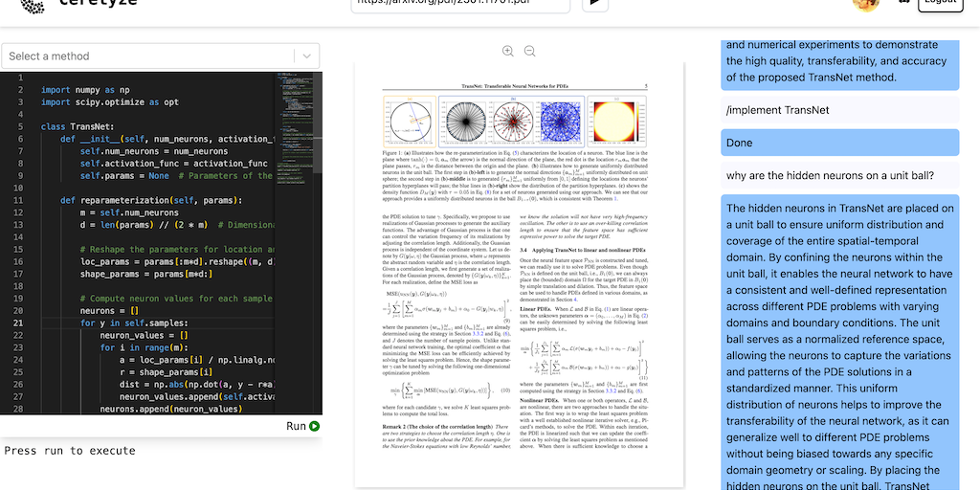This screenshot has width=980, height=490.
Task: Click the 'Press run to execute' output area
Action: (70, 451)
